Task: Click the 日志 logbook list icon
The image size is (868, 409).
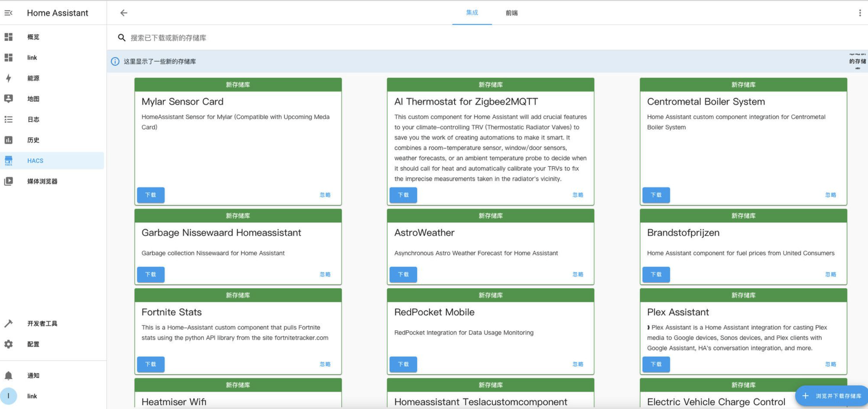Action: point(8,119)
